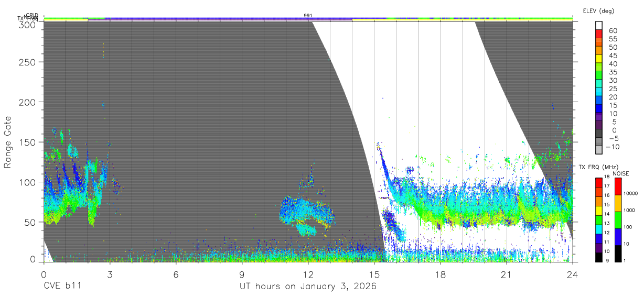Viewport: 644px width, 297px height.
Task: Click the '12' hour tick on the time axis
Action: coord(308,274)
